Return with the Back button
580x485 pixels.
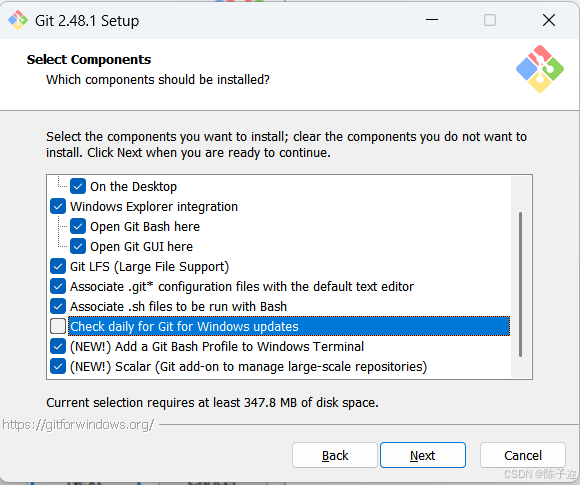coord(335,455)
